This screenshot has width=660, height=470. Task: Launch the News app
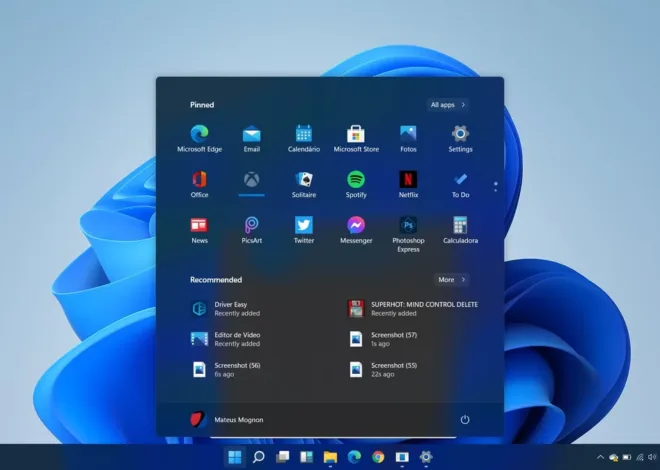point(199,230)
